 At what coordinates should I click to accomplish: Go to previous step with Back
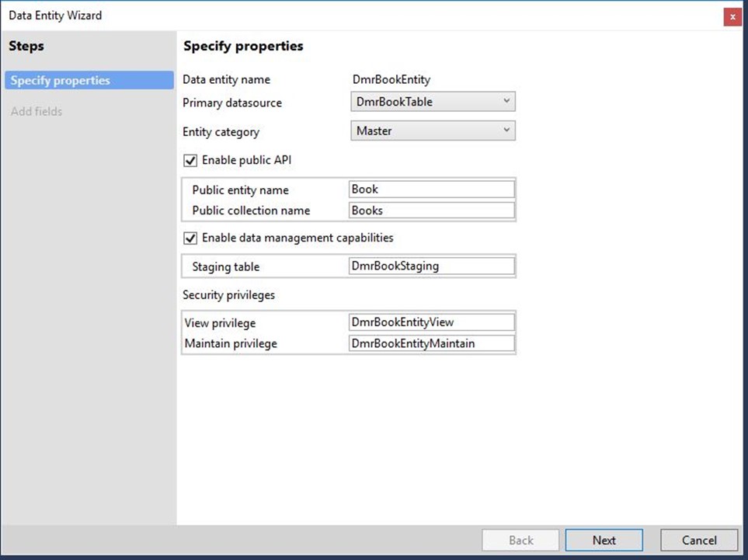click(x=520, y=540)
